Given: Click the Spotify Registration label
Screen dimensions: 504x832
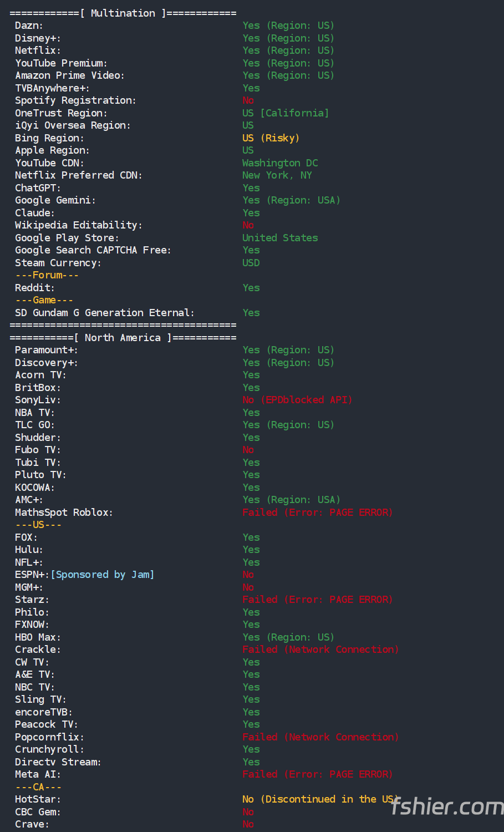Looking at the screenshot, I should tap(75, 100).
